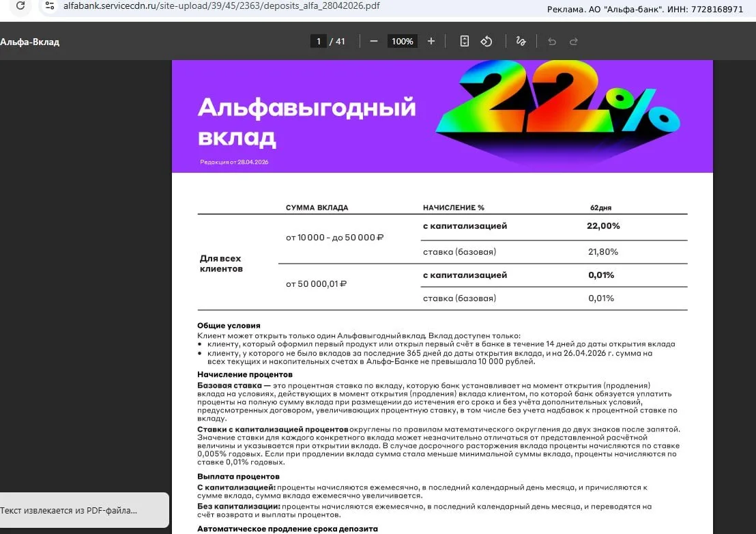Zoom out with the minus icon
Screen dimensions: 756x534
[374, 42]
